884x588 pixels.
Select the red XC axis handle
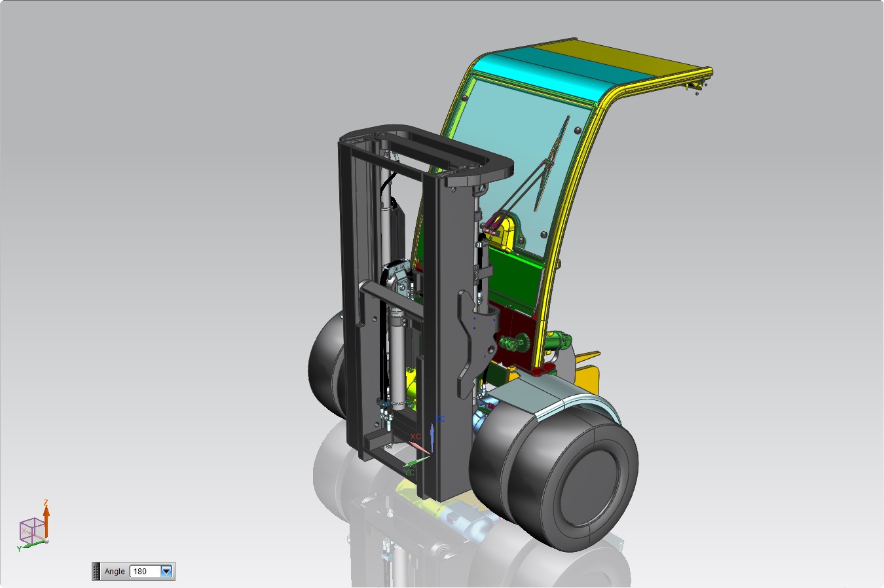(420, 447)
